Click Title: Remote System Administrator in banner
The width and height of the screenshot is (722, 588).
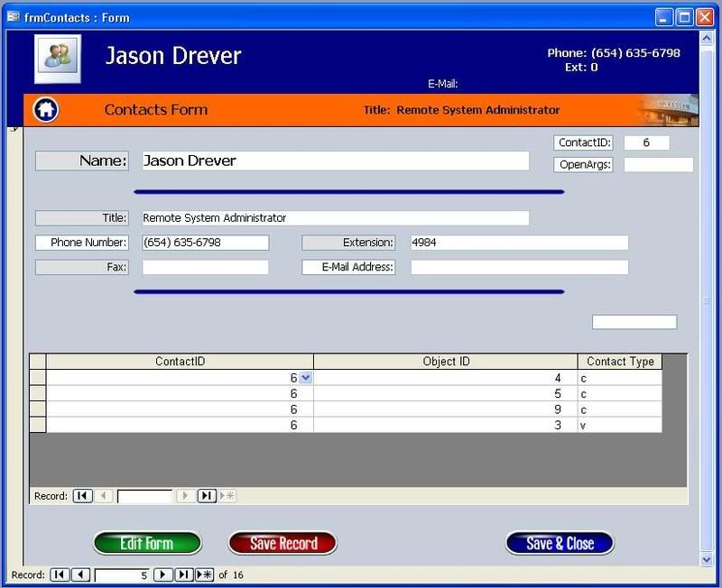[461, 110]
